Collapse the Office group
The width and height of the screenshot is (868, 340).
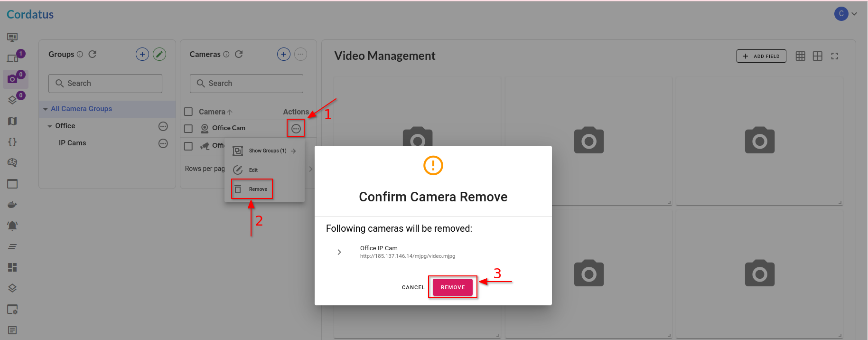tap(50, 125)
